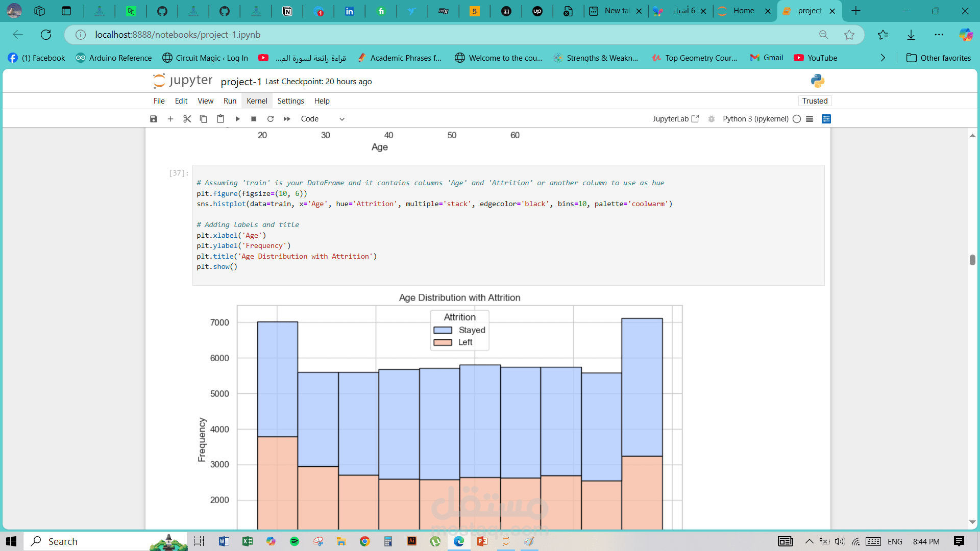The image size is (980, 551).
Task: Expand the bookmarks overflow chevron
Action: point(883,58)
